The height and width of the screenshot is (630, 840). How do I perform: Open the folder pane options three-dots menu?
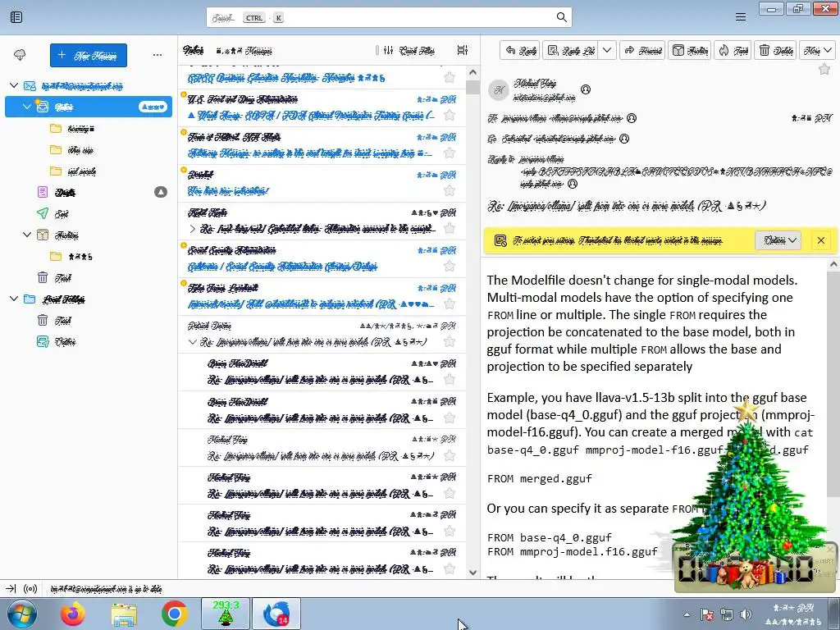coord(157,55)
